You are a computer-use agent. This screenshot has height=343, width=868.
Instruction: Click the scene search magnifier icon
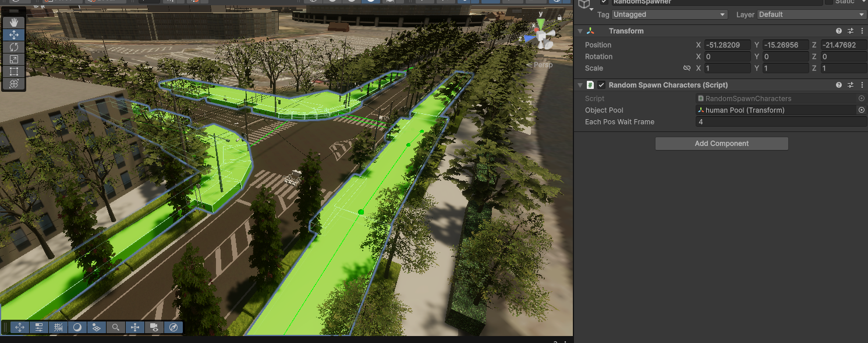click(116, 328)
